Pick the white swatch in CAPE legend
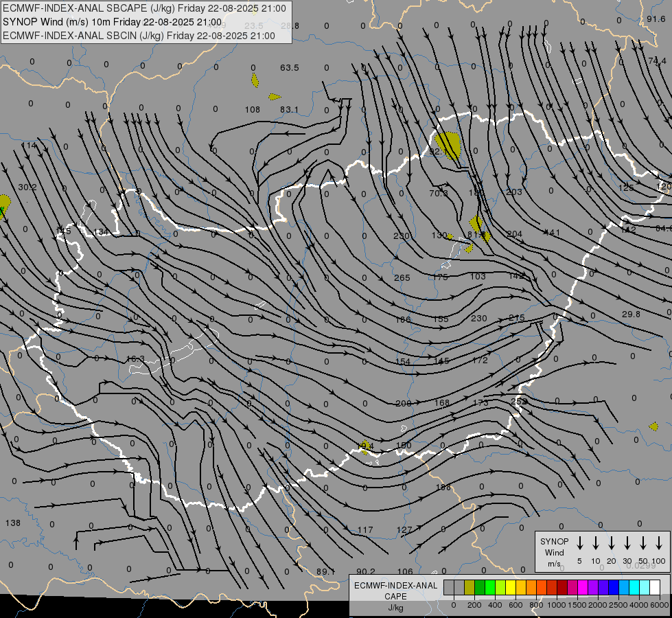 point(655,588)
